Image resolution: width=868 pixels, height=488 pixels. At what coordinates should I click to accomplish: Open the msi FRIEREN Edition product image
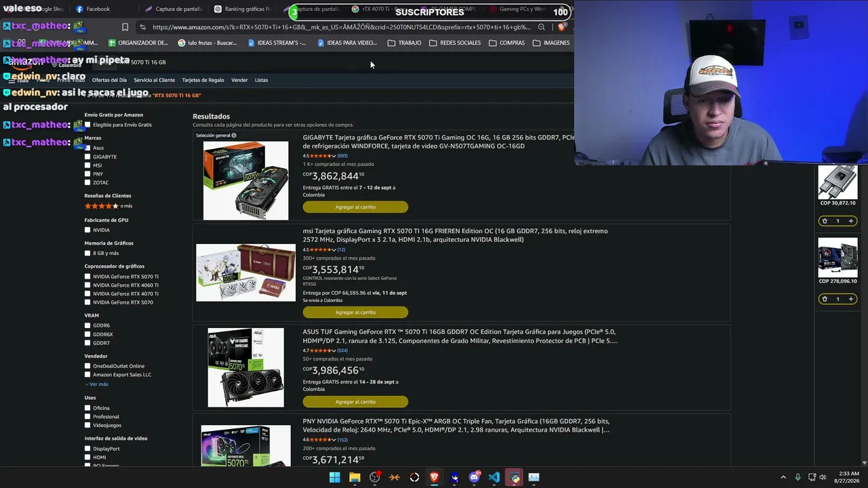pyautogui.click(x=245, y=272)
